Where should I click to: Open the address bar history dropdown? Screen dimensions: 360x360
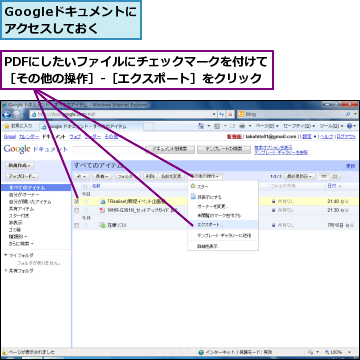point(215,114)
